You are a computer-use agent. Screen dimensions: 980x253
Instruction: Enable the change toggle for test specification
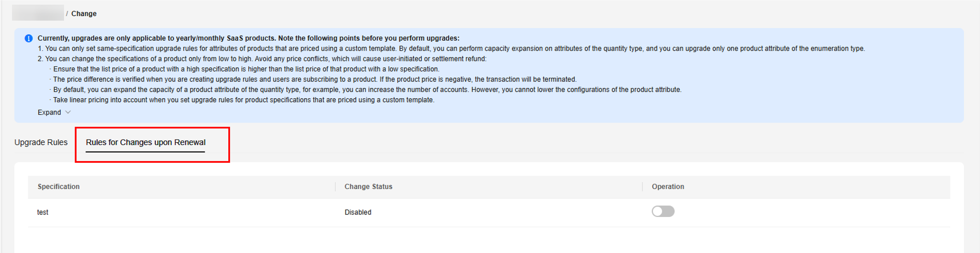[662, 212]
